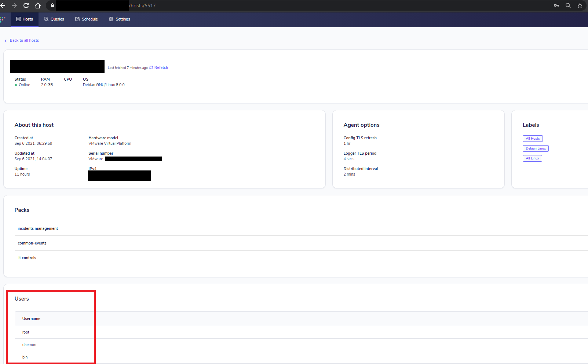Screen dimensions: 588x364
Task: Click the magnifier icon next to Queries
Action: point(46,19)
